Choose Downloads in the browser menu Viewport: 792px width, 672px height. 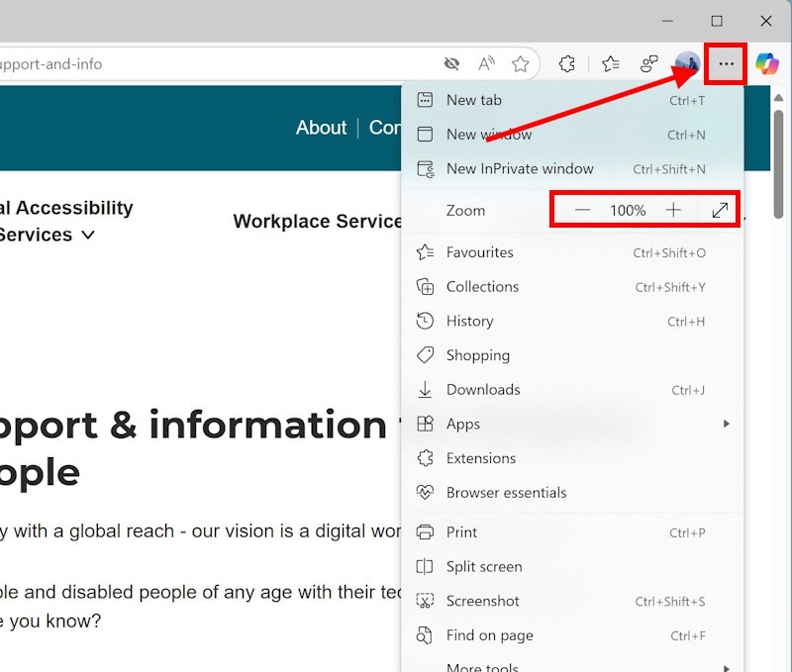coord(482,389)
